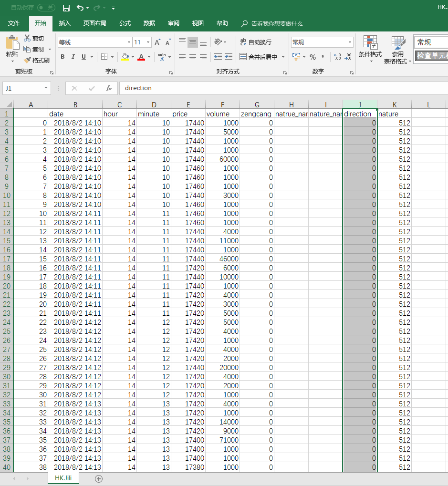
Task: Open the font color dropdown arrow
Action: tap(149, 57)
